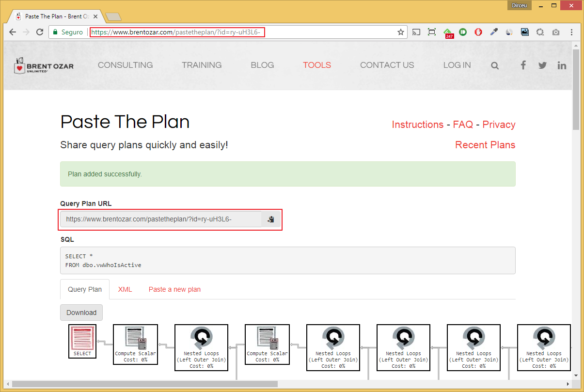Viewport: 584px width, 392px height.
Task: Go to CONTACT US nav item
Action: tap(387, 65)
